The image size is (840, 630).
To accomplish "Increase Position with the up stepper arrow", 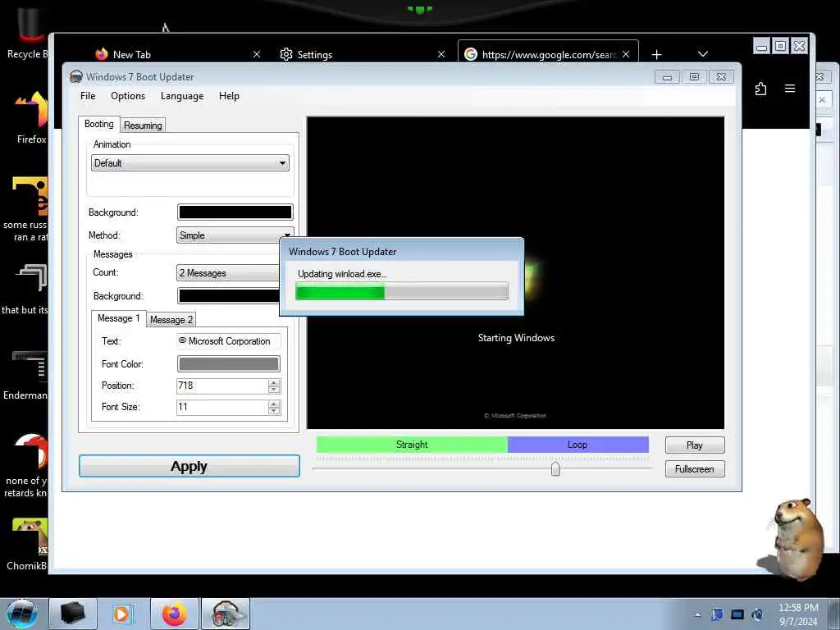I will click(x=274, y=382).
